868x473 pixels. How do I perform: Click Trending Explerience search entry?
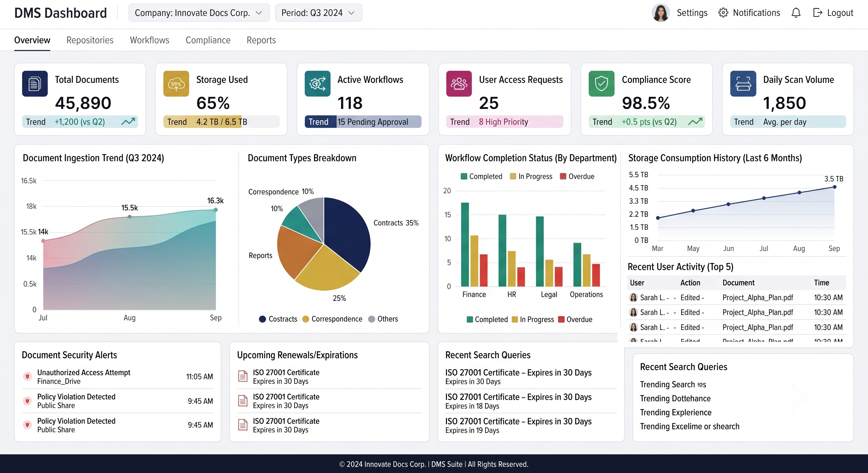pyautogui.click(x=676, y=412)
